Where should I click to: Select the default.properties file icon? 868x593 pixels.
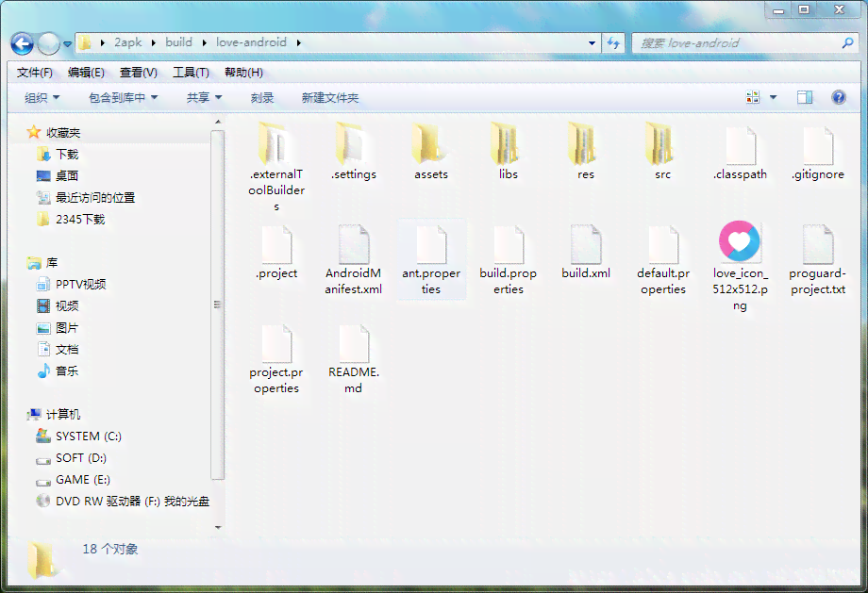coord(662,244)
